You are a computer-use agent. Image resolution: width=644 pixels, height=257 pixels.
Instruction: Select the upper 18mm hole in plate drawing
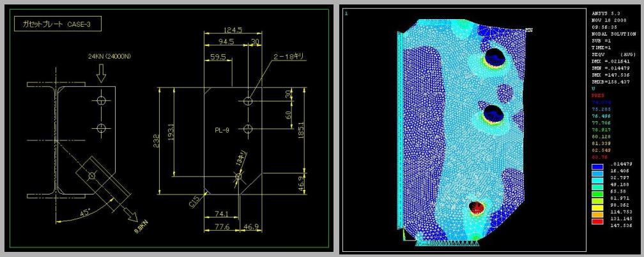pos(248,101)
